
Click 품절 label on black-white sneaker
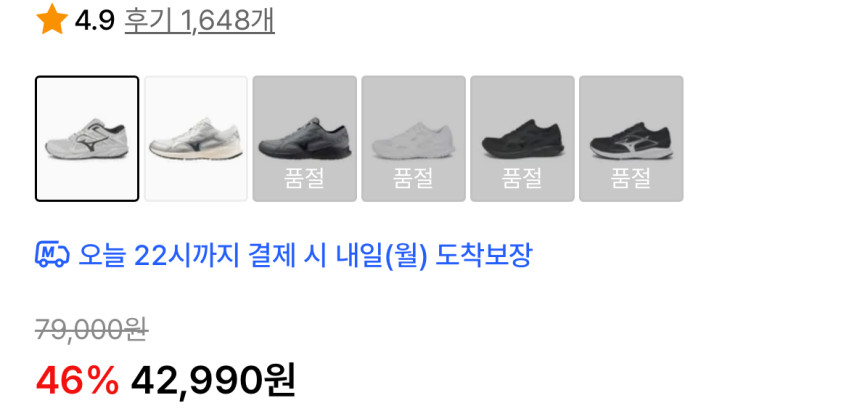click(x=631, y=178)
